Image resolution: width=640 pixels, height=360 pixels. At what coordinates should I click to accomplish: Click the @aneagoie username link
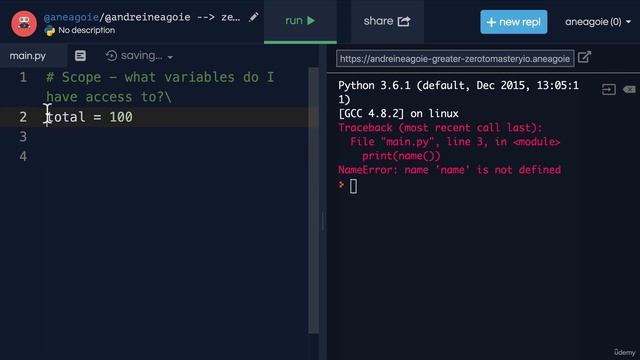click(71, 17)
